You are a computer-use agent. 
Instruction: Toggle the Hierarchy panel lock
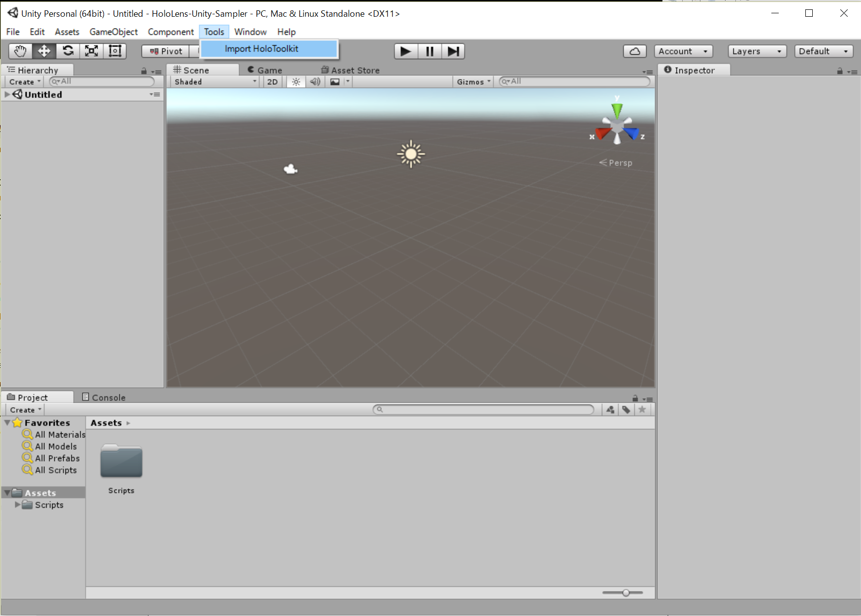click(x=144, y=71)
